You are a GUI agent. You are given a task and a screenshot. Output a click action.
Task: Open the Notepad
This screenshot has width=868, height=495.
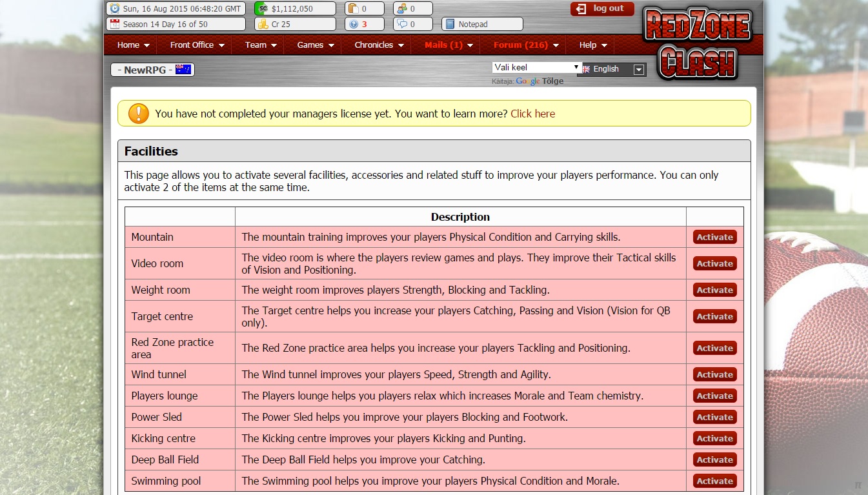[x=482, y=24]
